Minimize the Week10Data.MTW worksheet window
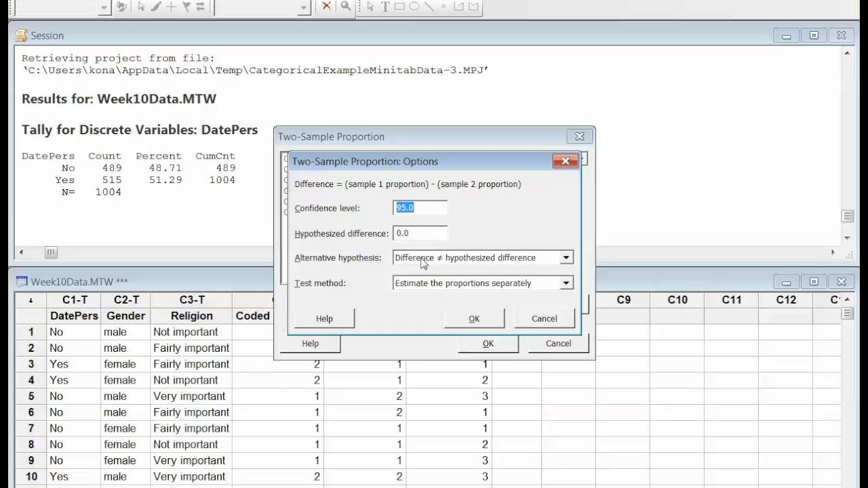The height and width of the screenshot is (488, 868). click(787, 282)
